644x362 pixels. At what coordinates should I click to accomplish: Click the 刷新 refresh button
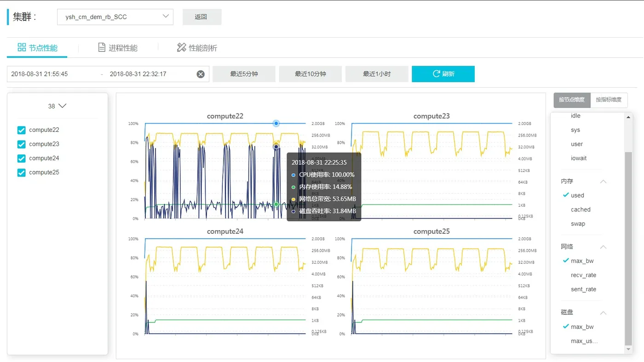[443, 74]
